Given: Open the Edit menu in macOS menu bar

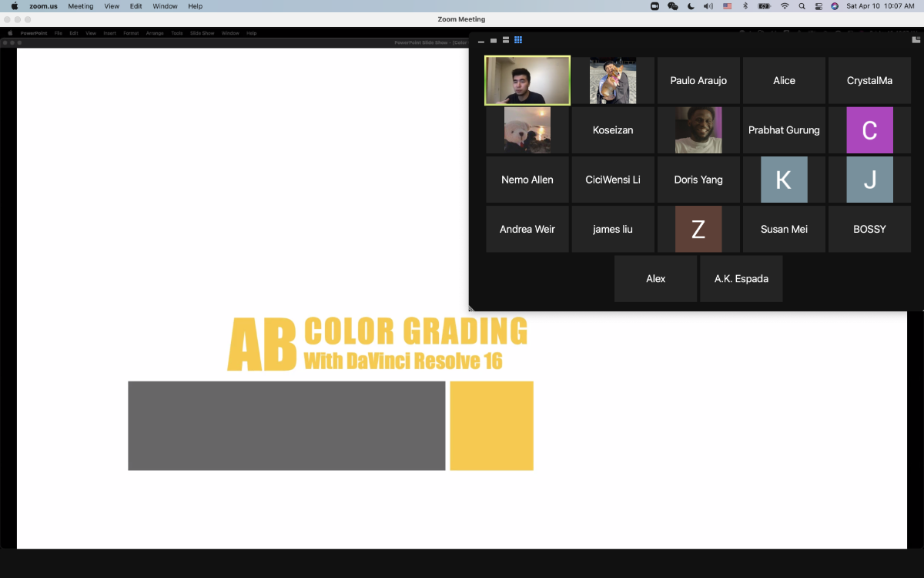Looking at the screenshot, I should coord(136,6).
